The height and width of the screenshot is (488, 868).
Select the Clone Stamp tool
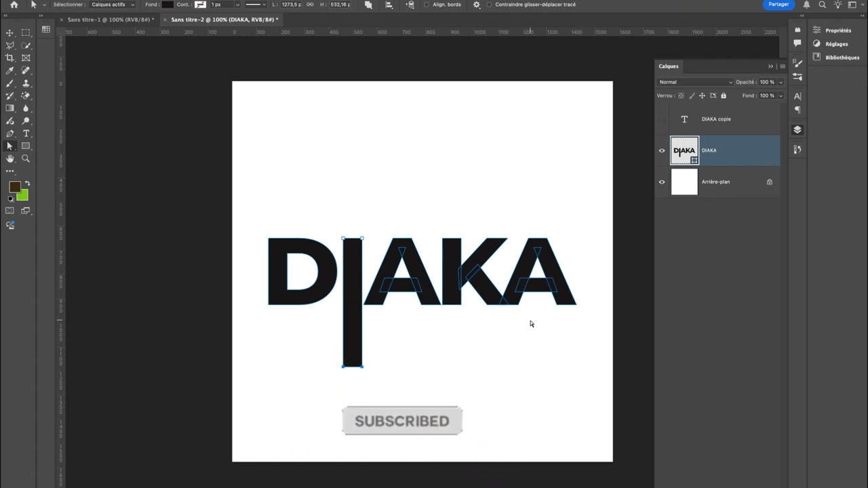[26, 83]
